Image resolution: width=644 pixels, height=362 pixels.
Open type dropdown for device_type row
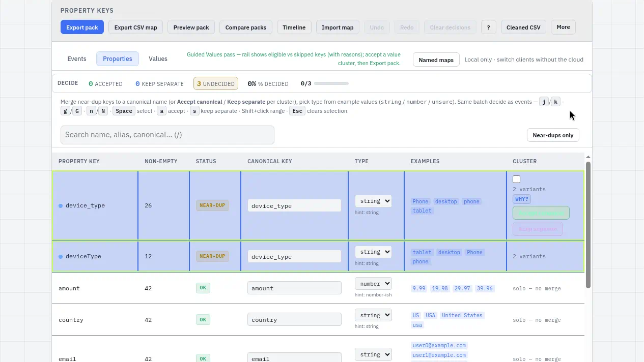[373, 201]
